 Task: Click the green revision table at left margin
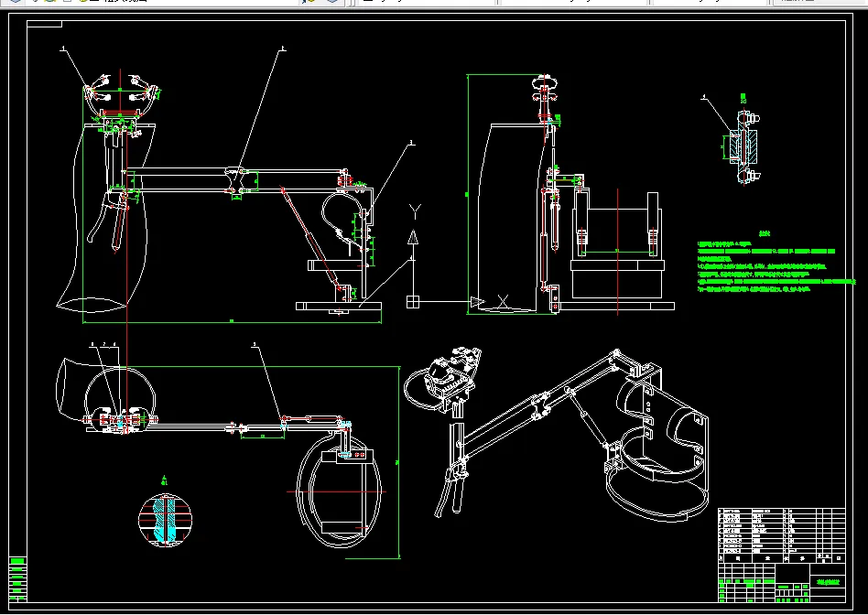pos(17,579)
